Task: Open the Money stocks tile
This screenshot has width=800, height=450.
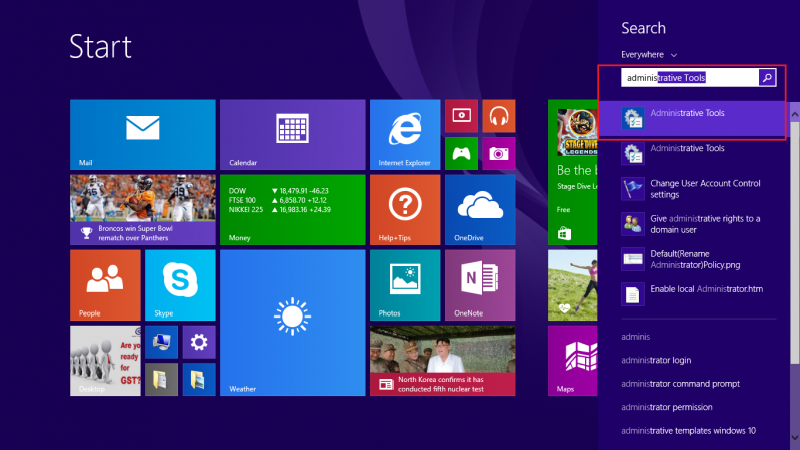Action: 293,210
